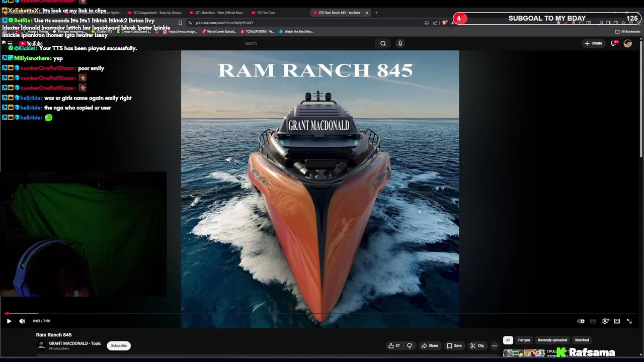Switch to the 'Dasgasdom3 - Keep Up' browser tab
Screen dimensions: 644x362
155,13
